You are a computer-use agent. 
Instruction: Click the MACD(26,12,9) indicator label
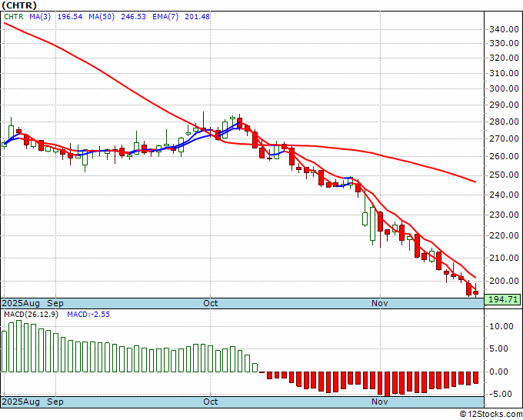31,315
